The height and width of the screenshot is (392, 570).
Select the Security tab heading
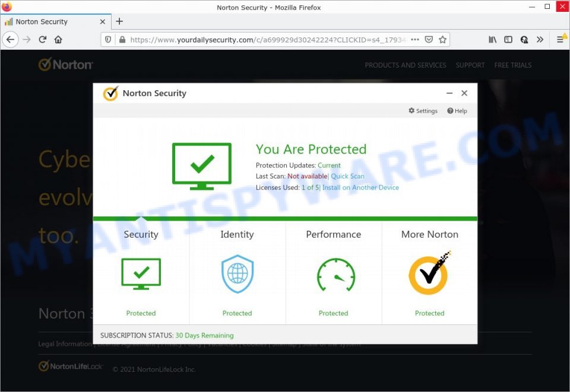tap(141, 234)
